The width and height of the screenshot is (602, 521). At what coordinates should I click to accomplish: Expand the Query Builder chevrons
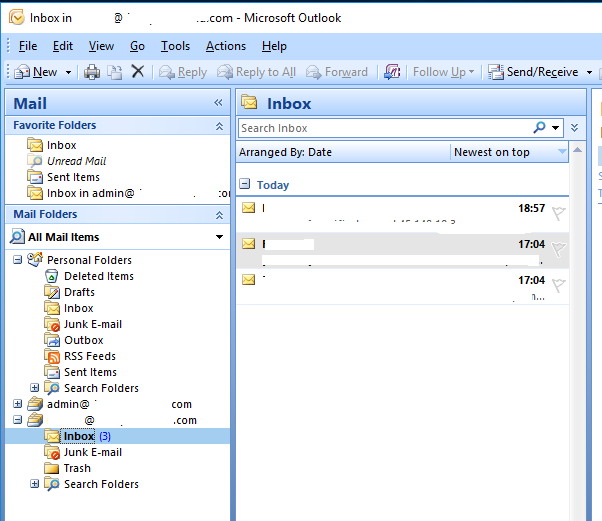point(574,127)
